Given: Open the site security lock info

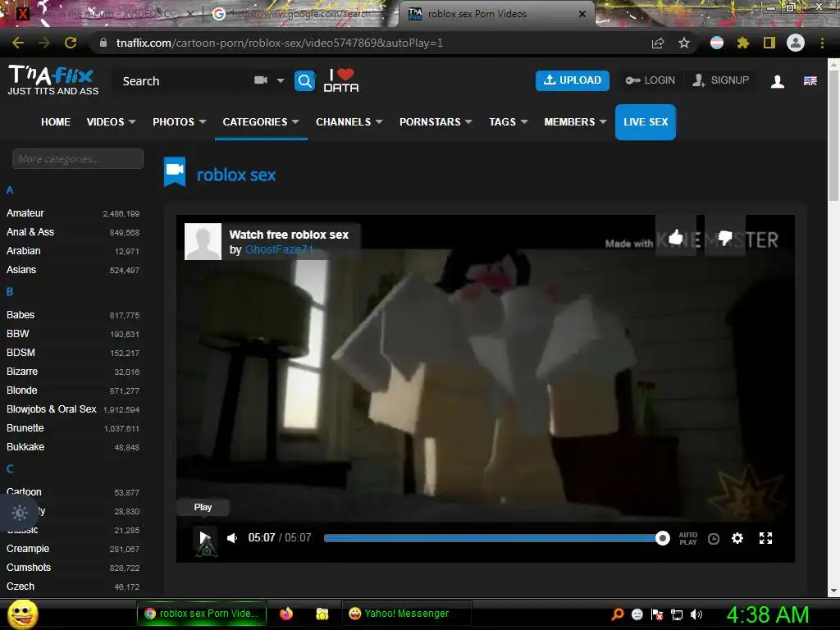Looking at the screenshot, I should 103,43.
